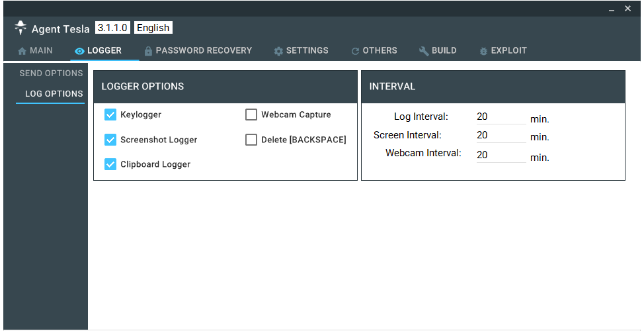Open the English language selector
The image size is (644, 331).
[x=153, y=28]
